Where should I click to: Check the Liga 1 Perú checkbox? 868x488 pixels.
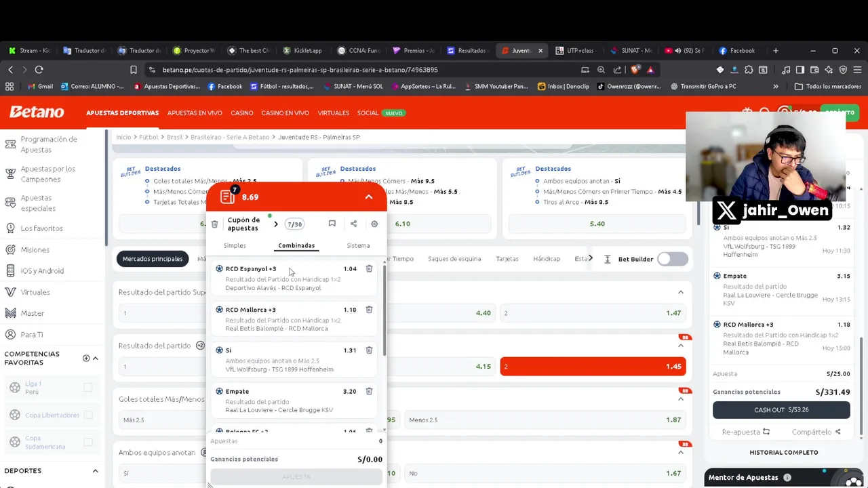point(88,388)
